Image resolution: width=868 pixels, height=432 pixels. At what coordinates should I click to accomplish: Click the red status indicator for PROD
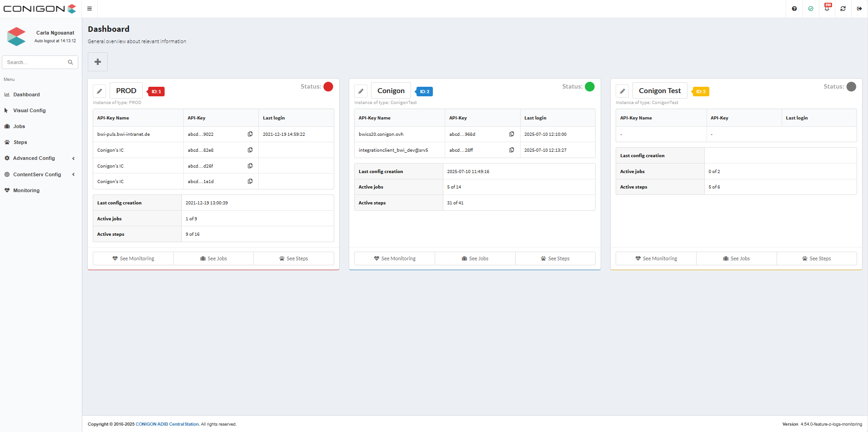(328, 87)
